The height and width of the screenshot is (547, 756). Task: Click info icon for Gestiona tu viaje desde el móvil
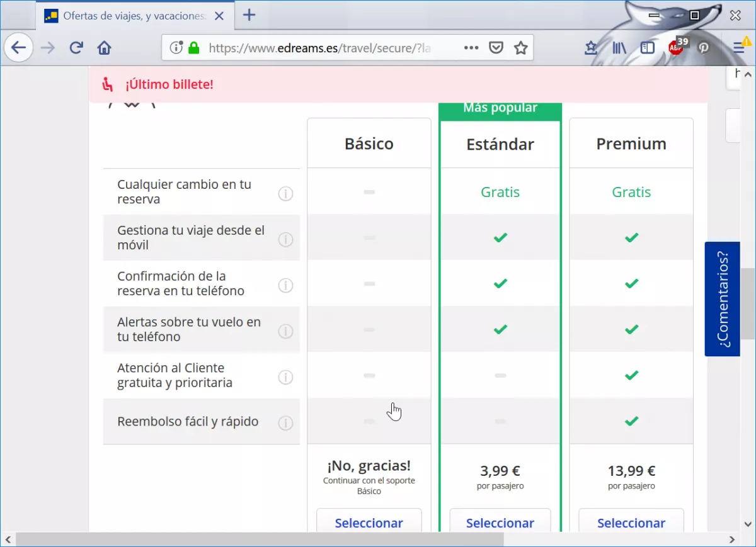pos(286,240)
